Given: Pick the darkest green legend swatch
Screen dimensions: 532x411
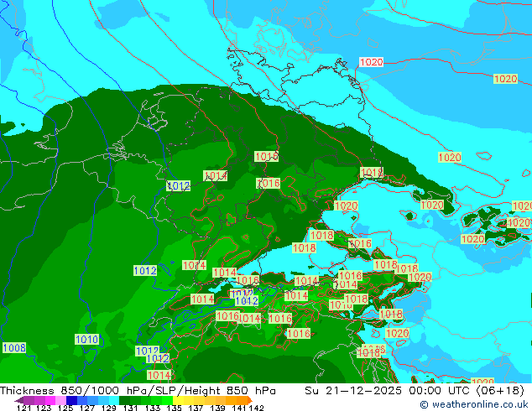Looking at the screenshot, I should [124, 400].
